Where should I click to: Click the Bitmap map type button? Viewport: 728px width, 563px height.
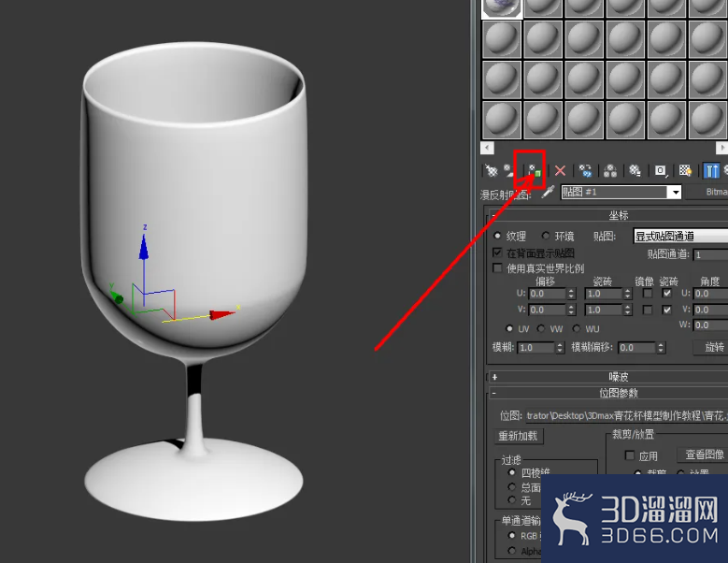tap(707, 192)
